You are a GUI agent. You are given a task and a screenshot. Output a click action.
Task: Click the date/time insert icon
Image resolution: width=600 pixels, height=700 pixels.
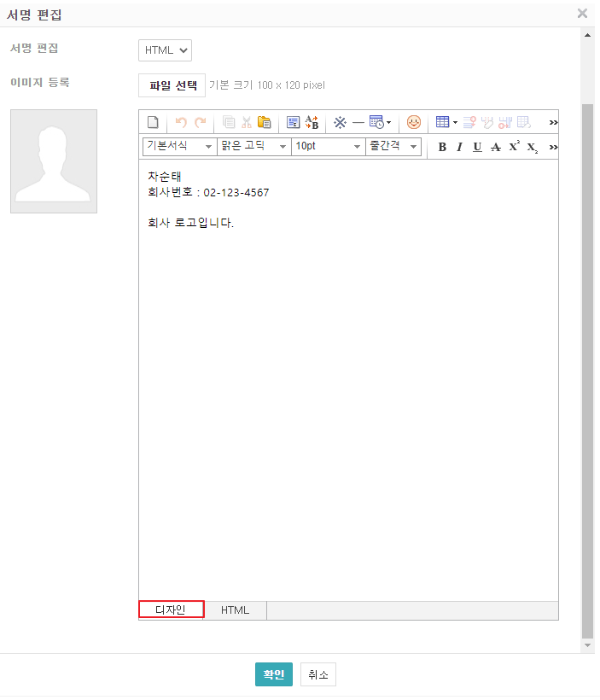tap(376, 122)
